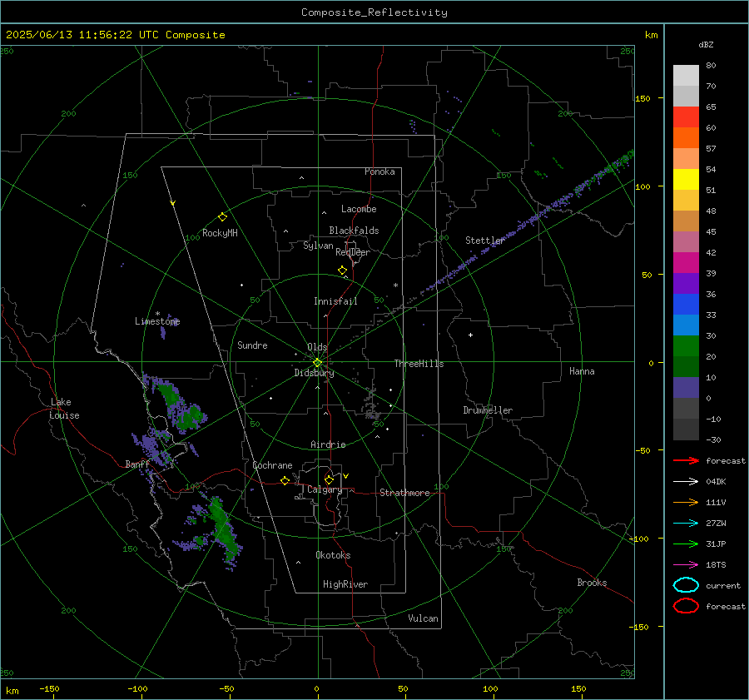This screenshot has height=700, width=749.
Task: Click the Brooks label
Action: click(592, 583)
